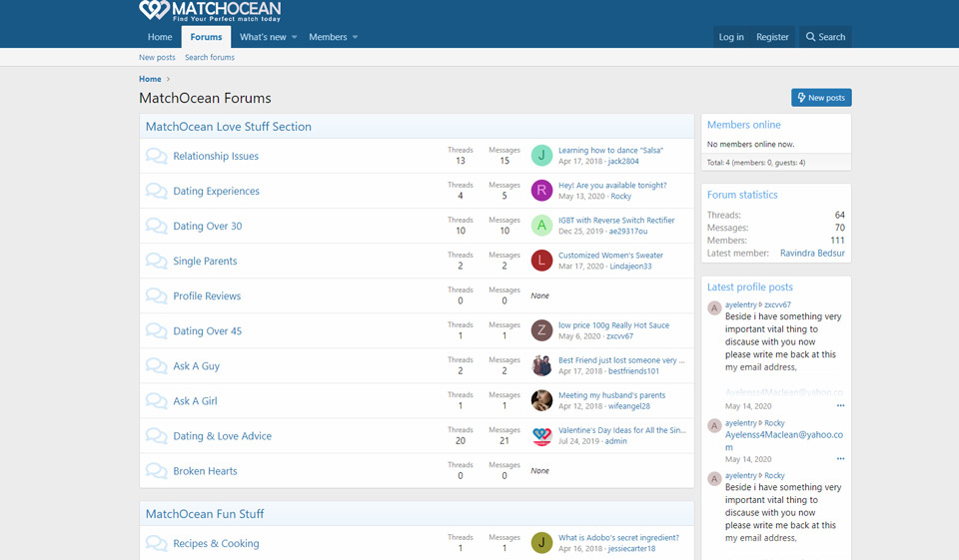The height and width of the screenshot is (560, 959).
Task: Switch to the Forums tab
Action: tap(206, 37)
